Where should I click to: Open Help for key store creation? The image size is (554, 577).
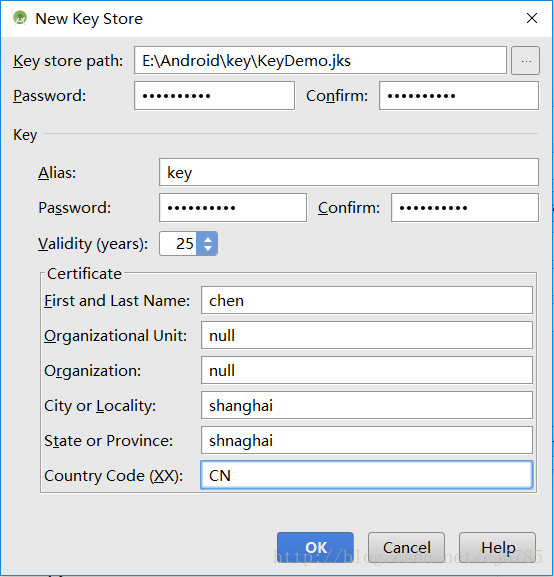[x=497, y=547]
